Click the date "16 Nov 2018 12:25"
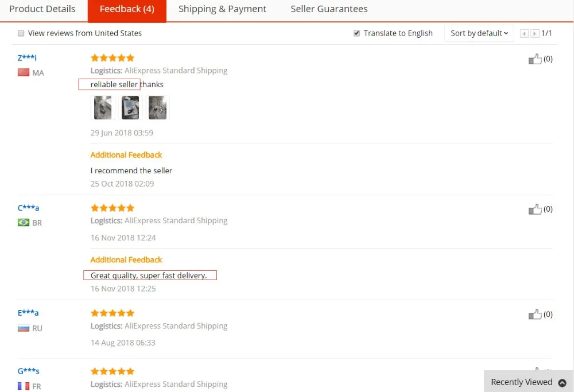 (123, 289)
